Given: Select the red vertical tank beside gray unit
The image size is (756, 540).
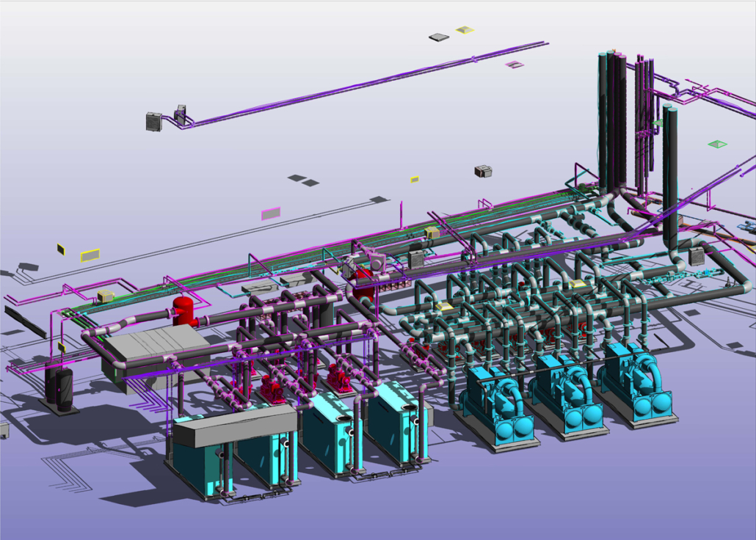Looking at the screenshot, I should pos(183,311).
